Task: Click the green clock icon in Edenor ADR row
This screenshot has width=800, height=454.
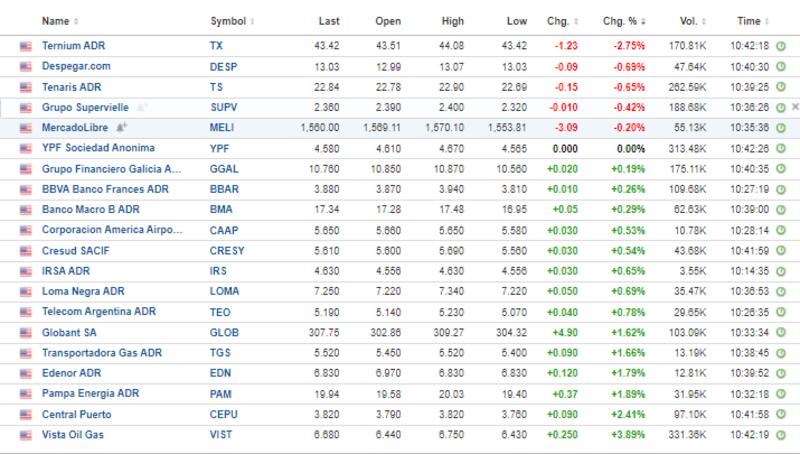Action: click(x=780, y=374)
